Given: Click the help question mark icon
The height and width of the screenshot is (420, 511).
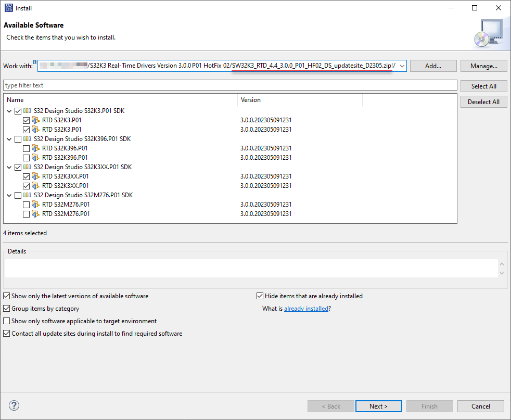Looking at the screenshot, I should point(14,406).
